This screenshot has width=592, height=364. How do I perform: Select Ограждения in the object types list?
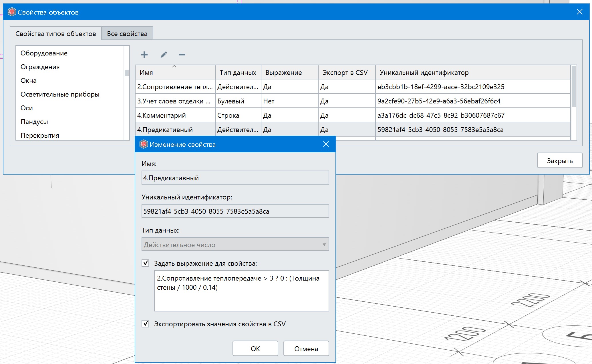click(x=70, y=67)
